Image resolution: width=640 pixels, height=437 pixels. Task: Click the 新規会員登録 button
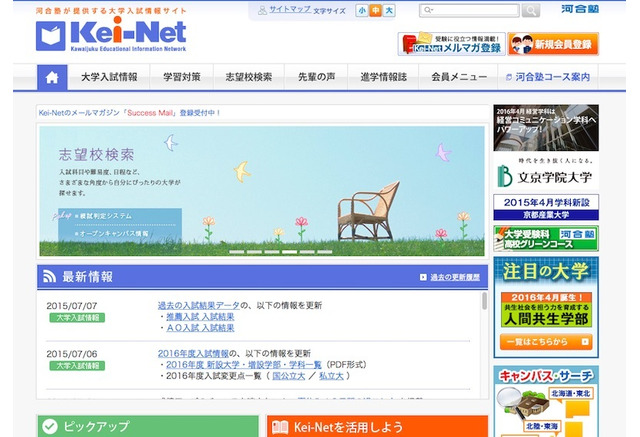(553, 44)
